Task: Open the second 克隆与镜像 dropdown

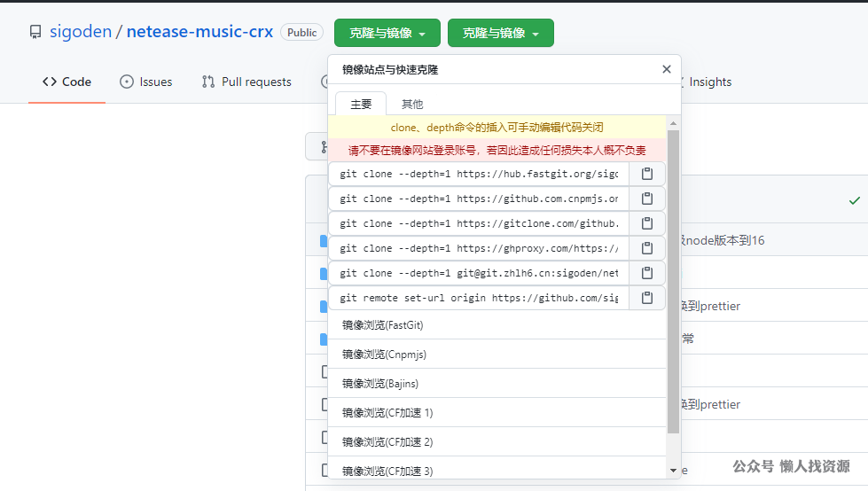Action: pyautogui.click(x=500, y=33)
